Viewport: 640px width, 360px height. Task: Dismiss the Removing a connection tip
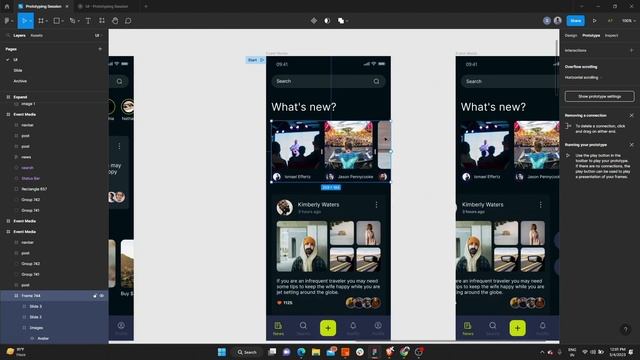(x=631, y=116)
